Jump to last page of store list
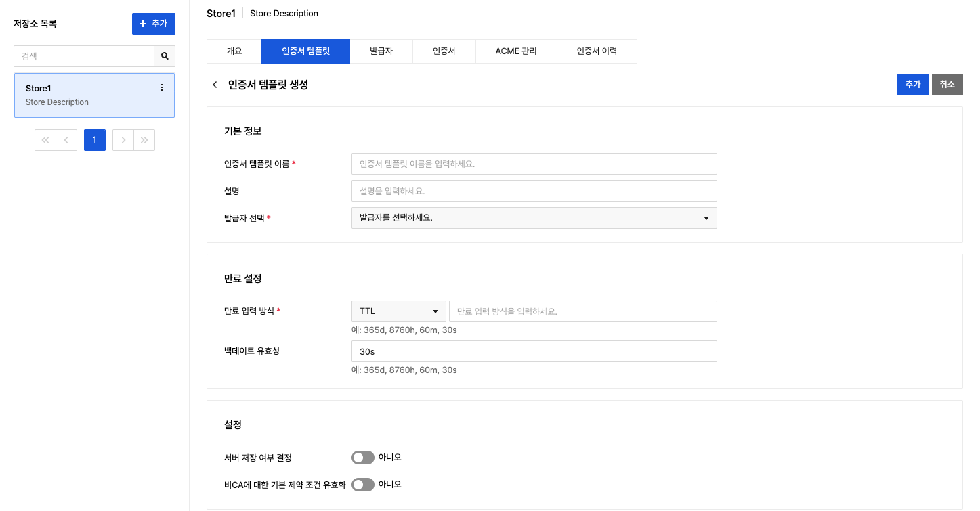This screenshot has height=511, width=980. point(144,140)
